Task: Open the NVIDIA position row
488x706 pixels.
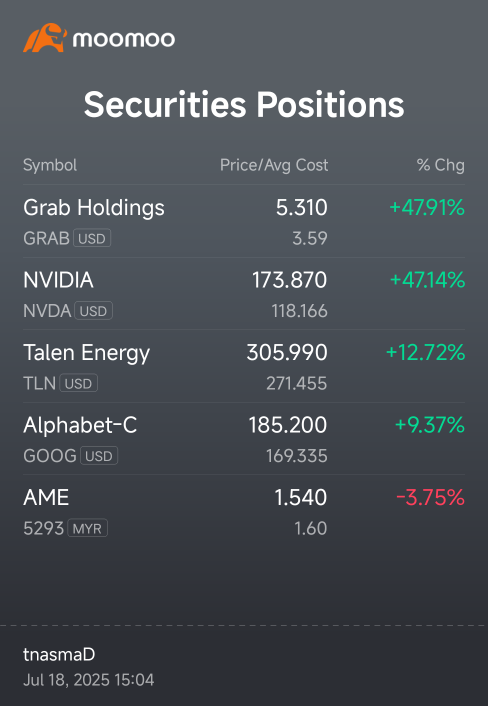Action: (x=244, y=294)
